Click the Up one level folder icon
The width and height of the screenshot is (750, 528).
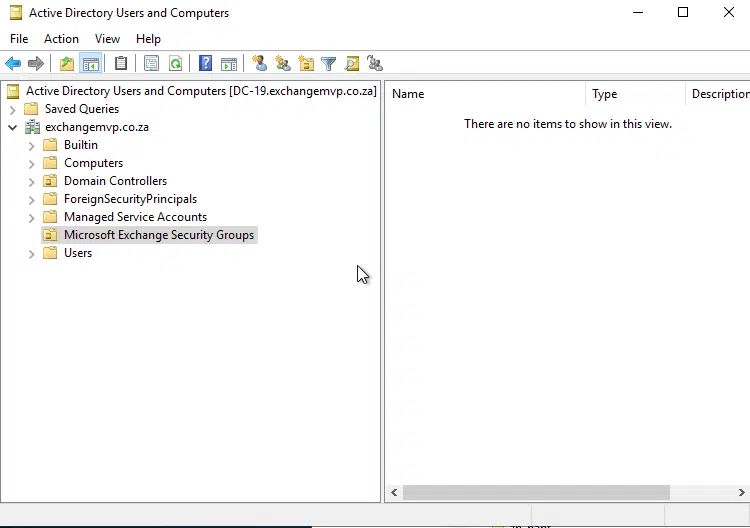[67, 64]
